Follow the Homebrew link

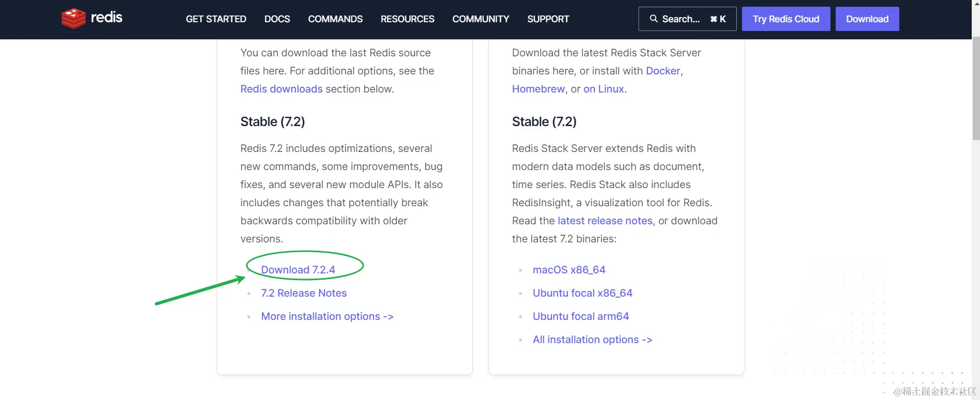538,89
